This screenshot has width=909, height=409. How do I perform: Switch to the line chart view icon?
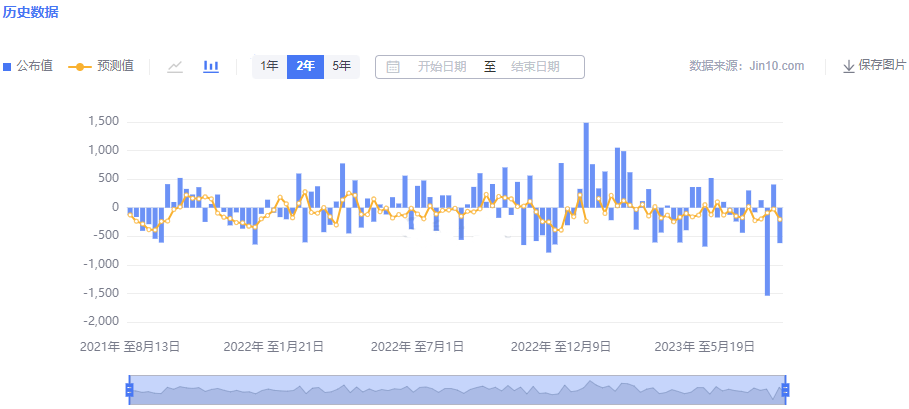tap(175, 66)
